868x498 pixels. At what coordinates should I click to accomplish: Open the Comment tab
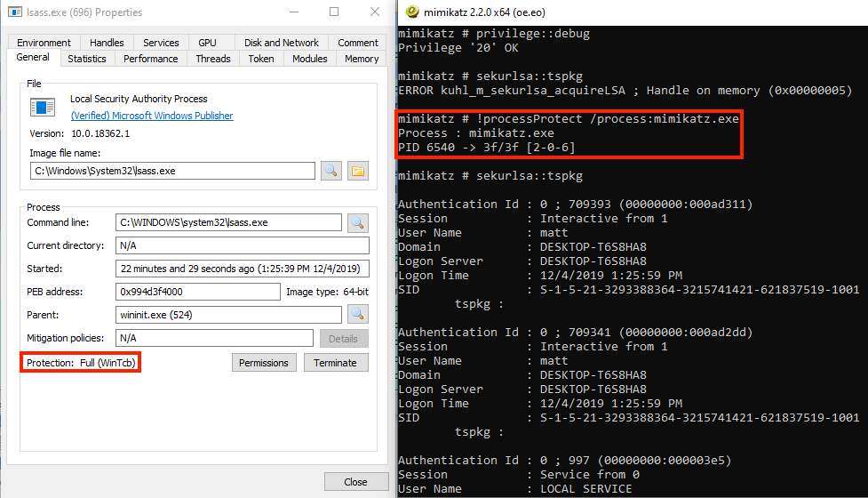358,43
